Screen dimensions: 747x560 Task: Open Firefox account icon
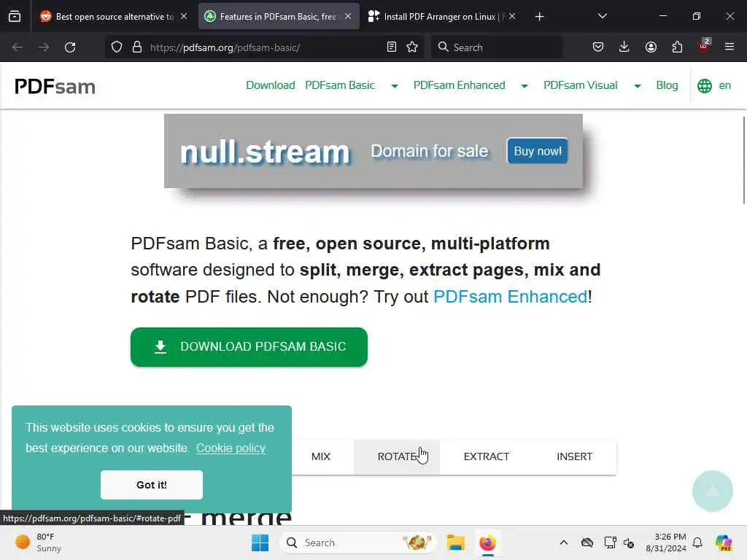[x=651, y=47]
